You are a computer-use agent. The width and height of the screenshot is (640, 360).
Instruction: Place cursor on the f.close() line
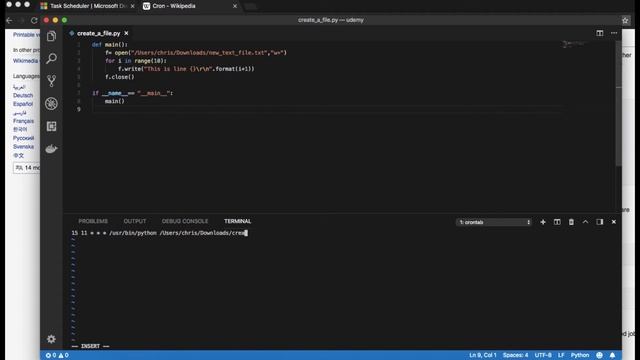[119, 77]
